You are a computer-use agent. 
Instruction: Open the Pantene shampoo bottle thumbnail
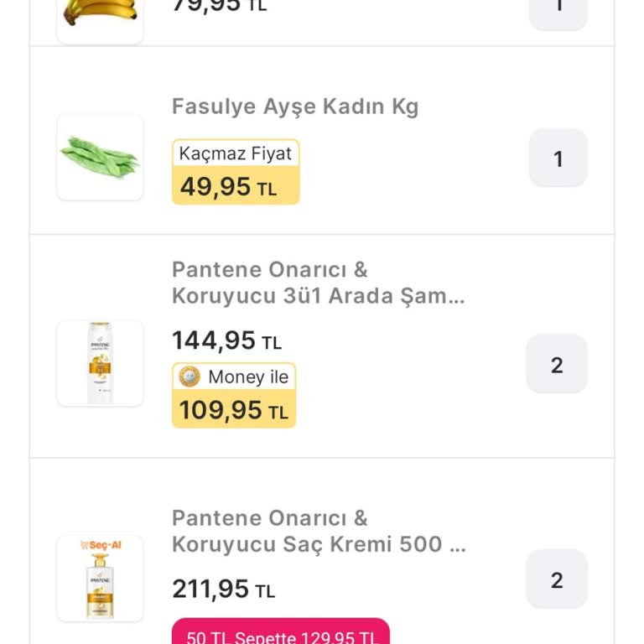(100, 363)
